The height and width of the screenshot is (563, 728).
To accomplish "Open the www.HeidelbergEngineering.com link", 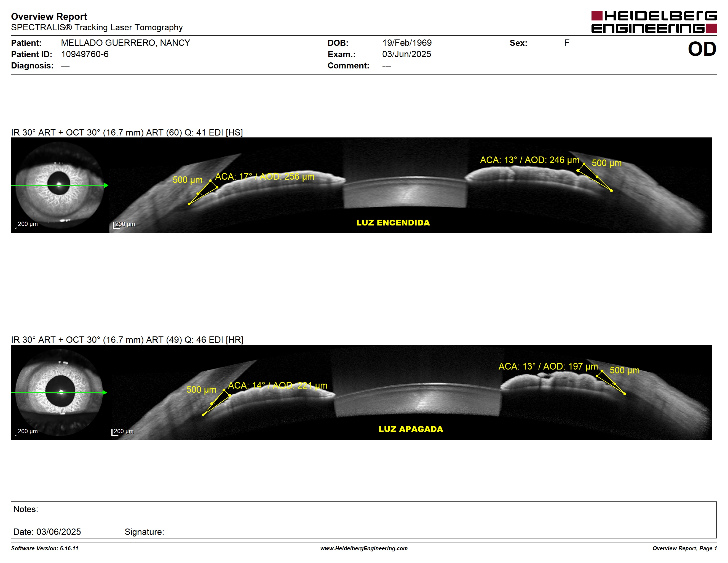I will click(364, 548).
